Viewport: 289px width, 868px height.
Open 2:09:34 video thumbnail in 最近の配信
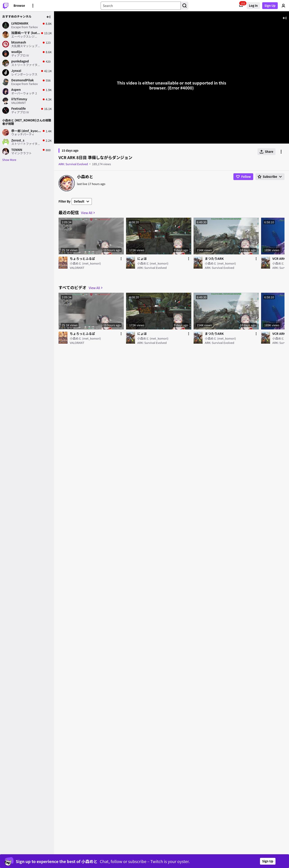click(x=91, y=236)
